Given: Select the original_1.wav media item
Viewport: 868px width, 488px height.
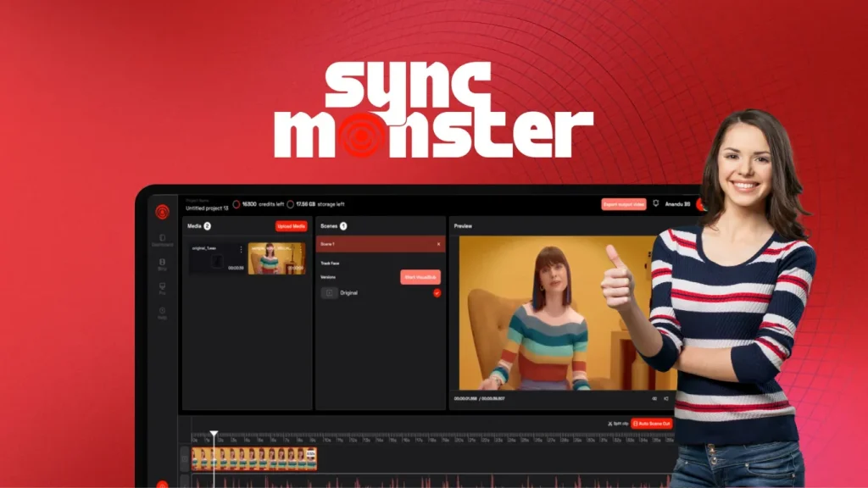Looking at the screenshot, I should [217, 258].
